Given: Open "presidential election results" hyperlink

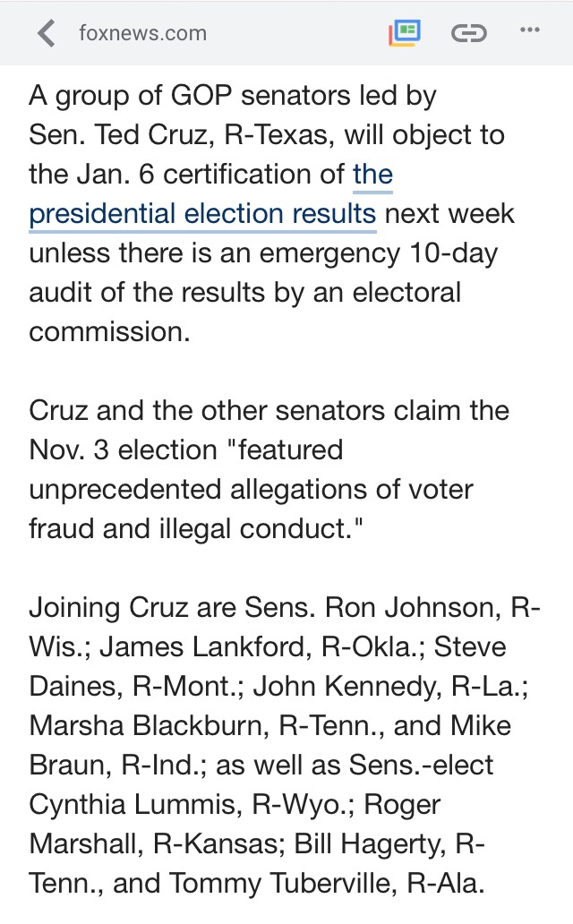Looking at the screenshot, I should (202, 214).
